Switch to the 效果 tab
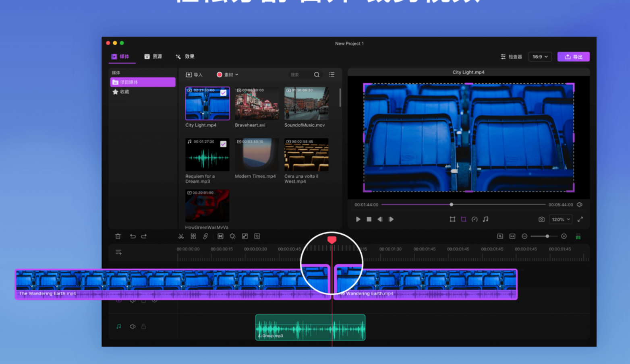630x364 pixels. (x=185, y=57)
